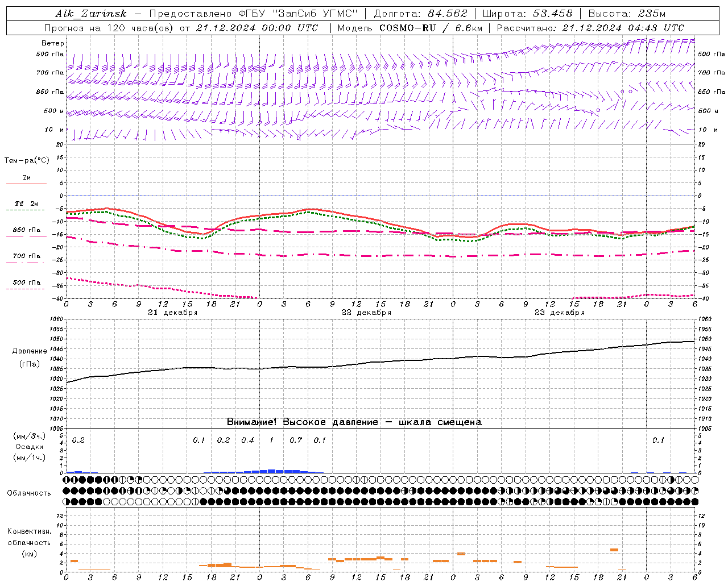Click the (мм/3ч.) precipitation unit label

click(x=30, y=436)
